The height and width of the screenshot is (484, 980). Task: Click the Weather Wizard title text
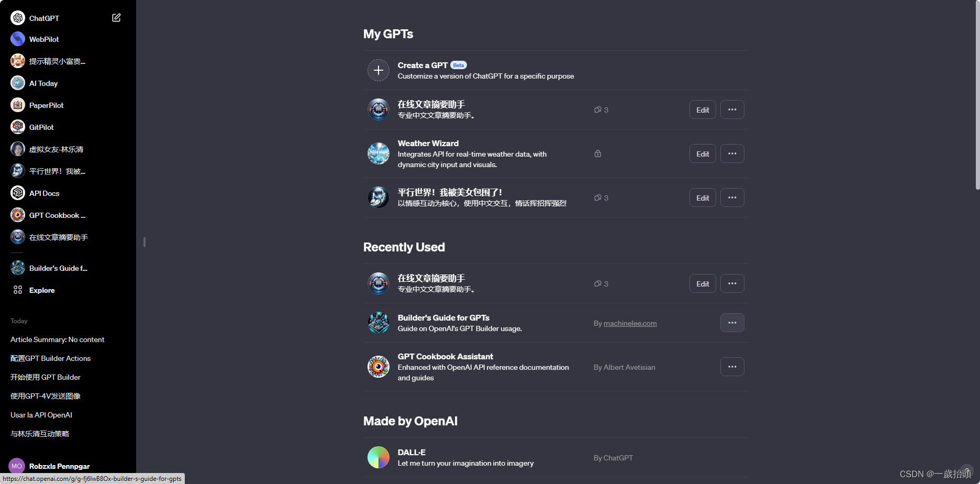tap(428, 143)
